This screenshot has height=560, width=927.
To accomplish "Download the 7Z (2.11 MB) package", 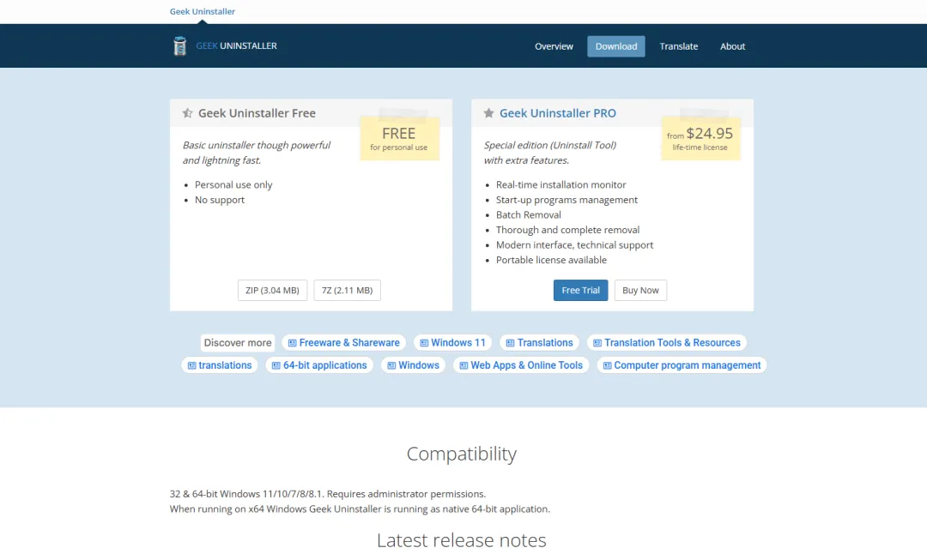I will 347,290.
